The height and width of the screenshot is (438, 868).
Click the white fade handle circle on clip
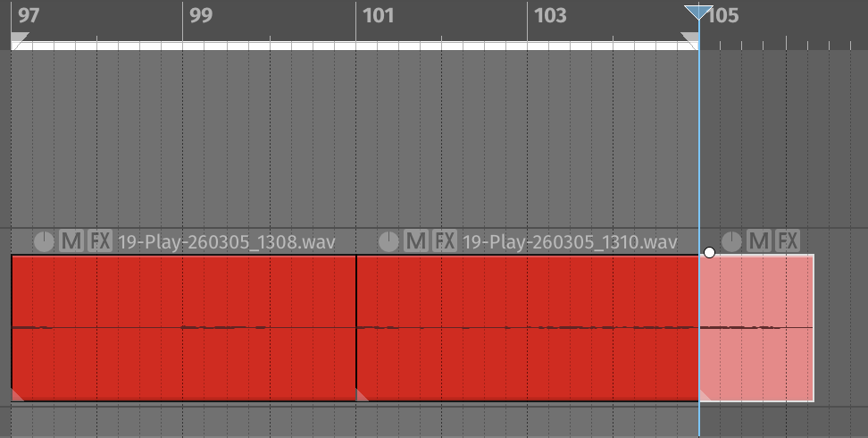[x=709, y=253]
